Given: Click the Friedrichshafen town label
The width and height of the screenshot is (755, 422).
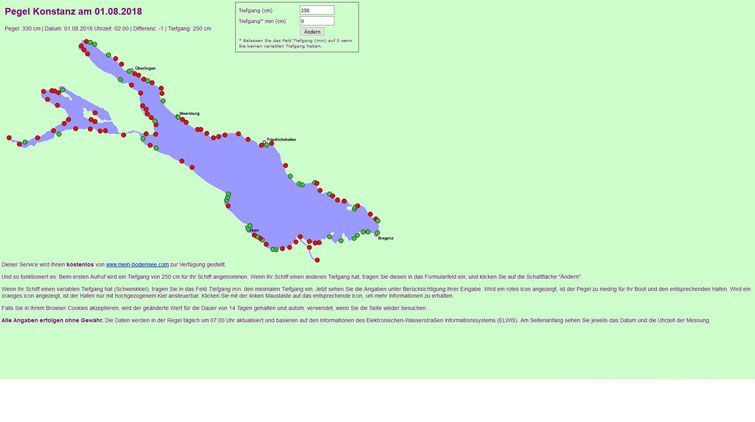Looking at the screenshot, I should coord(281,140).
